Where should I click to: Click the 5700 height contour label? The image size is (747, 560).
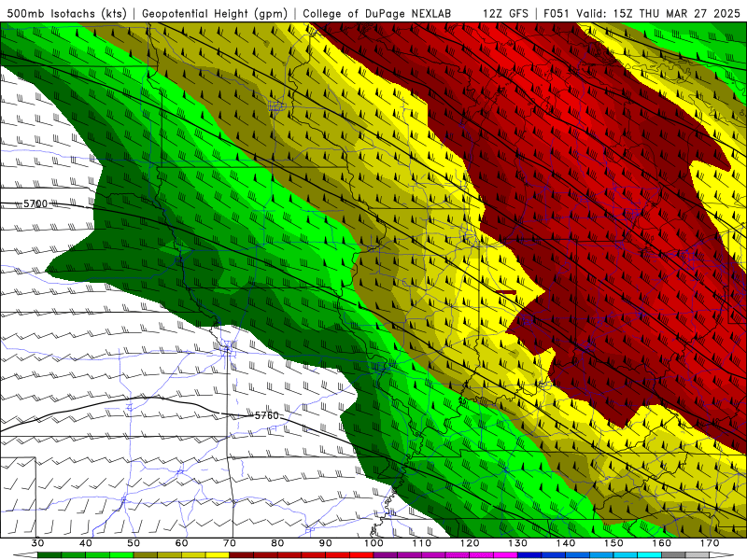35,203
